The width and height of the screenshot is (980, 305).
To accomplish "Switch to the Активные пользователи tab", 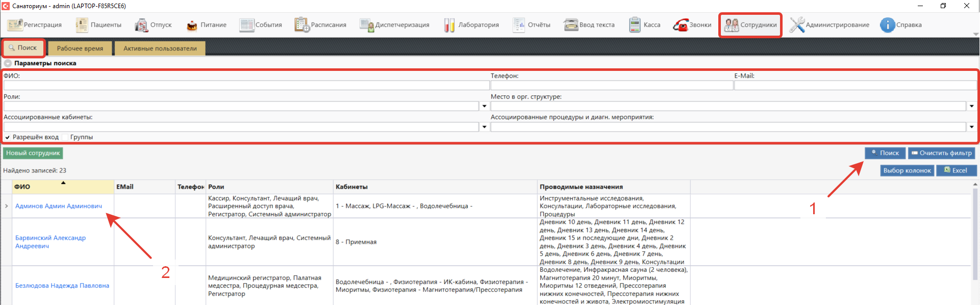I will (x=160, y=48).
